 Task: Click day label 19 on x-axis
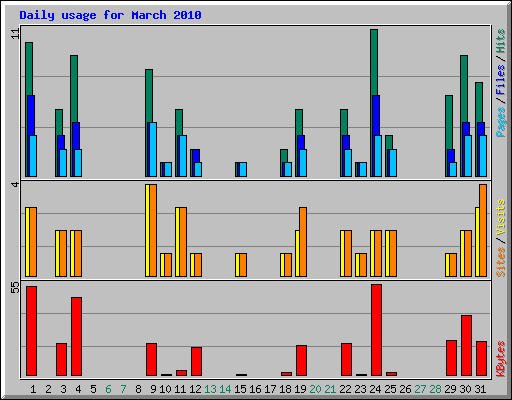[x=300, y=389]
